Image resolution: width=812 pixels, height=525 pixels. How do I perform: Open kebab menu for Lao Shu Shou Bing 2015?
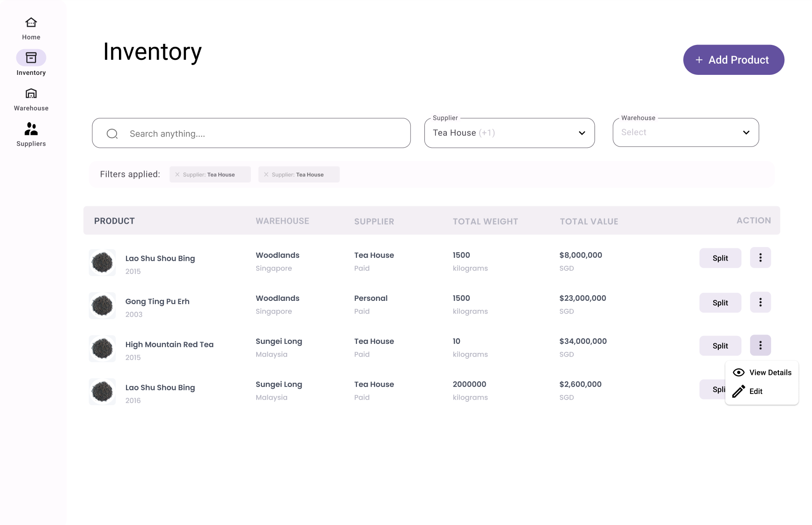coord(760,258)
